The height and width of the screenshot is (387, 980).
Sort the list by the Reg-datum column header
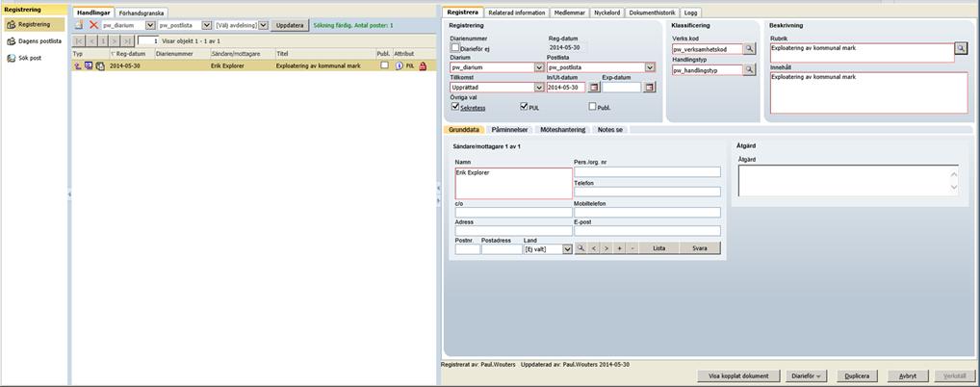pyautogui.click(x=131, y=54)
